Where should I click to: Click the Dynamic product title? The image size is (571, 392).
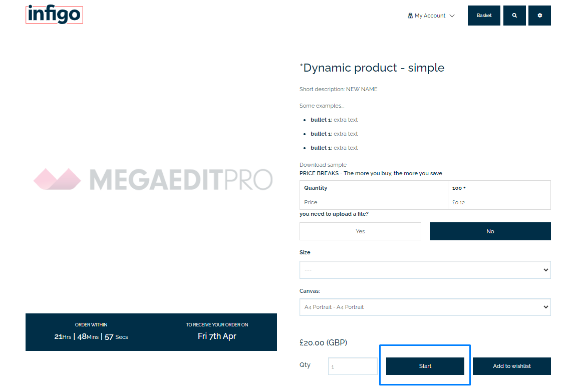pyautogui.click(x=372, y=68)
